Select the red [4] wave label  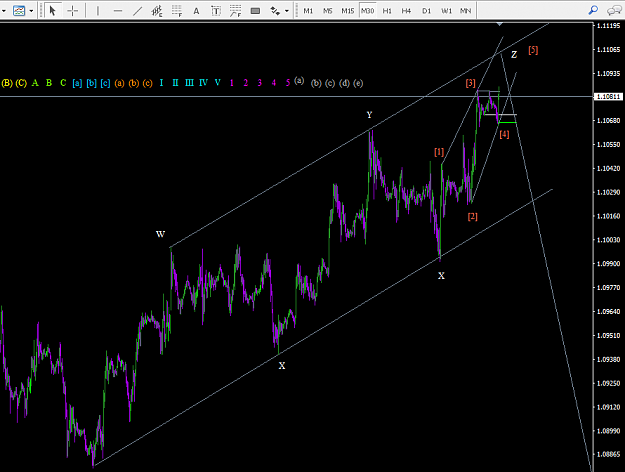click(x=504, y=134)
